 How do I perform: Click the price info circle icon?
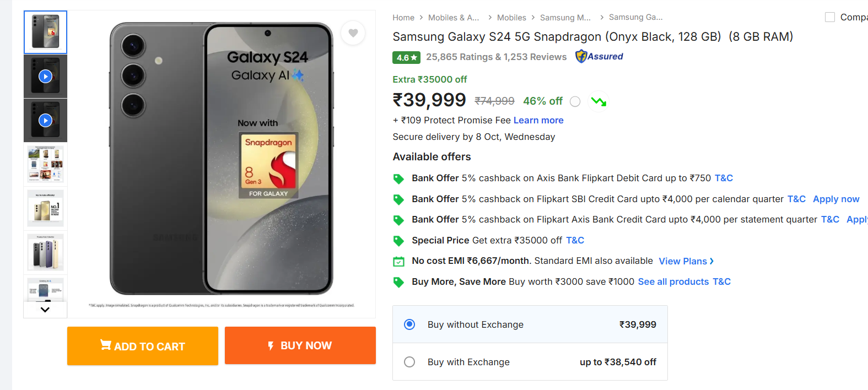575,101
